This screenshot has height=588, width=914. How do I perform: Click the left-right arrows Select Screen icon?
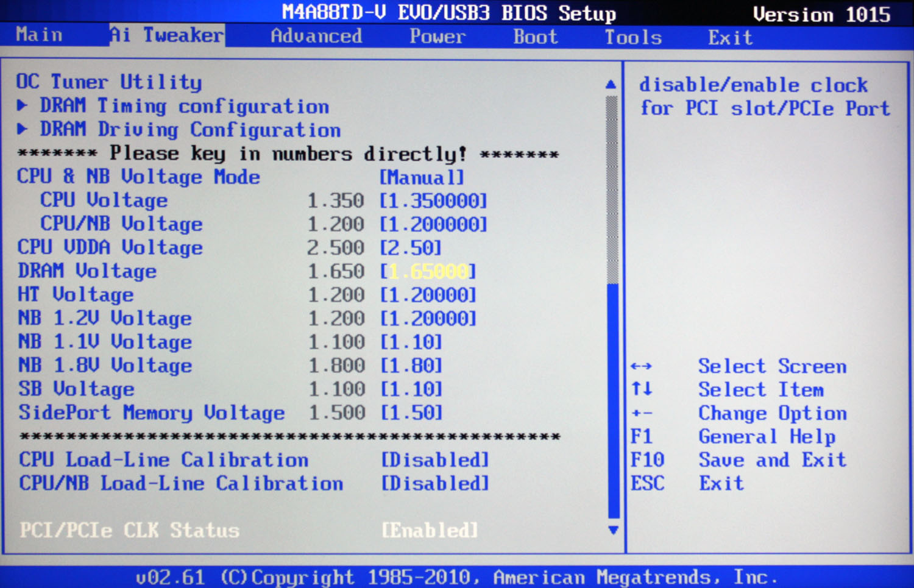tap(641, 366)
